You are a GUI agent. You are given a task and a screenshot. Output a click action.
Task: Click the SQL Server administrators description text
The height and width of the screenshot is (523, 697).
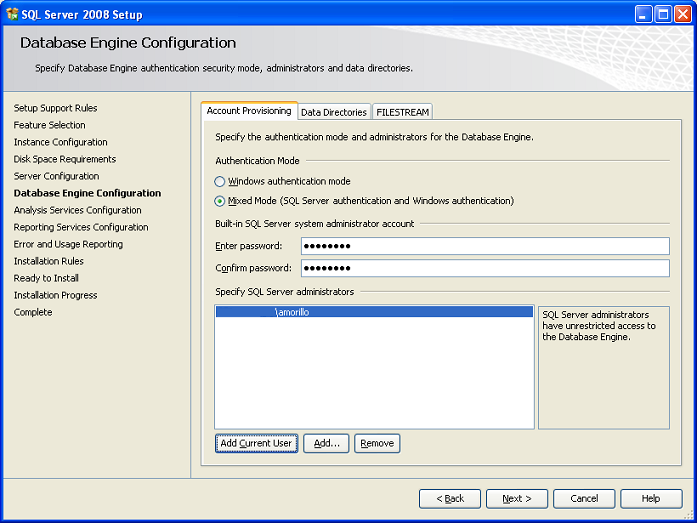coord(598,326)
